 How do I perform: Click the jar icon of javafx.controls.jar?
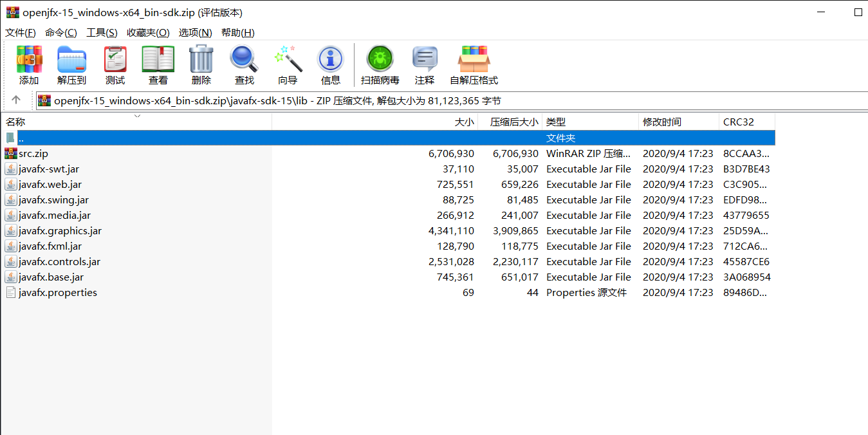[11, 261]
